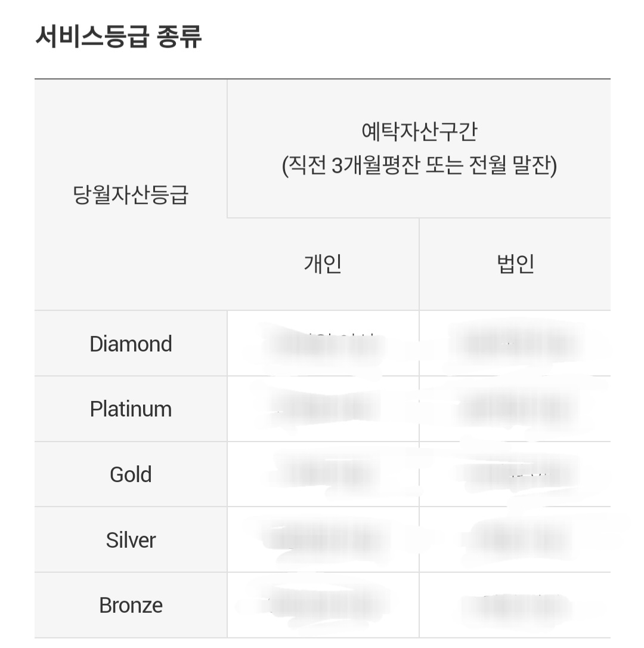The height and width of the screenshot is (648, 644).
Task: Select Bronze 법인 asset range cell
Action: pyautogui.click(x=515, y=605)
